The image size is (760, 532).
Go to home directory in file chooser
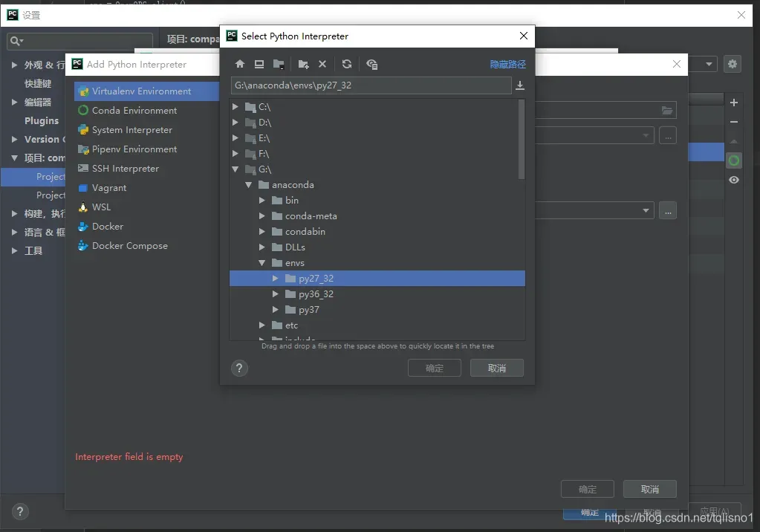239,64
